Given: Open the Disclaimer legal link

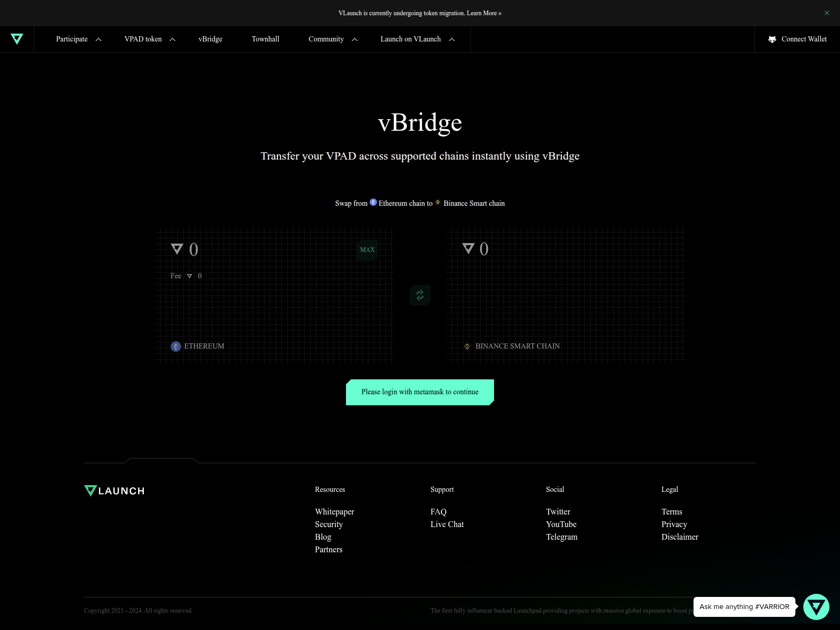Looking at the screenshot, I should [x=680, y=537].
